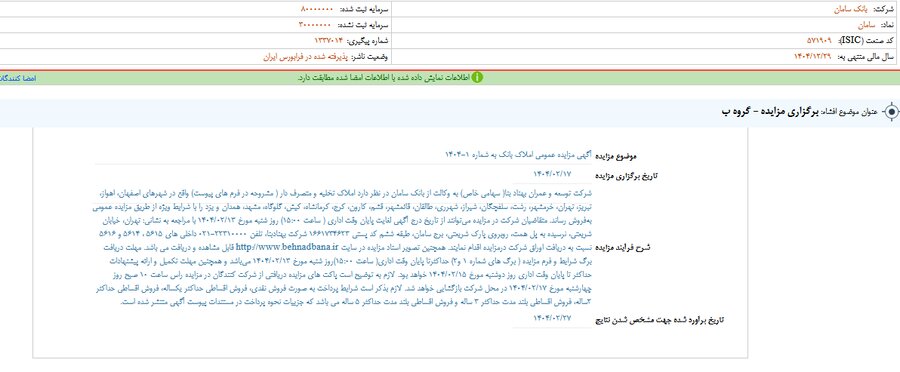Click the green information icon in the banner
Screen dimensions: 900x372
click(477, 78)
